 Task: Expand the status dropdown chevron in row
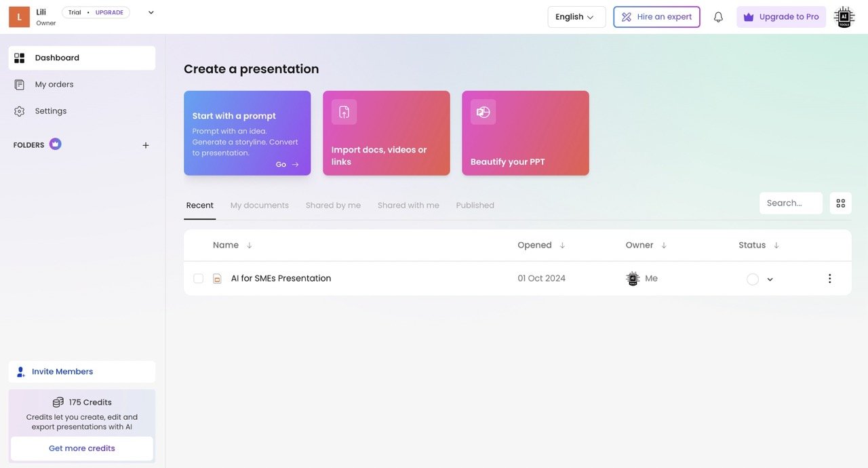(770, 279)
